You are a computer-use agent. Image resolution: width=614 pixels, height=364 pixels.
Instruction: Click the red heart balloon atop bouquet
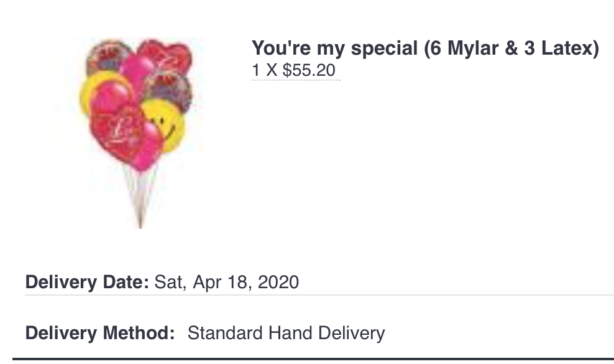coord(167,56)
